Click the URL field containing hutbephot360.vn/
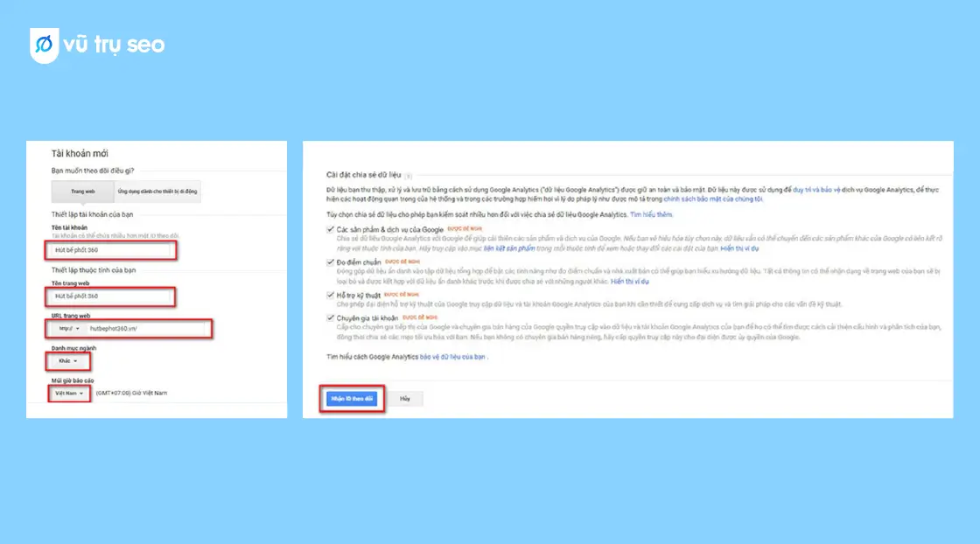Screen dimensions: 980x544 point(147,329)
